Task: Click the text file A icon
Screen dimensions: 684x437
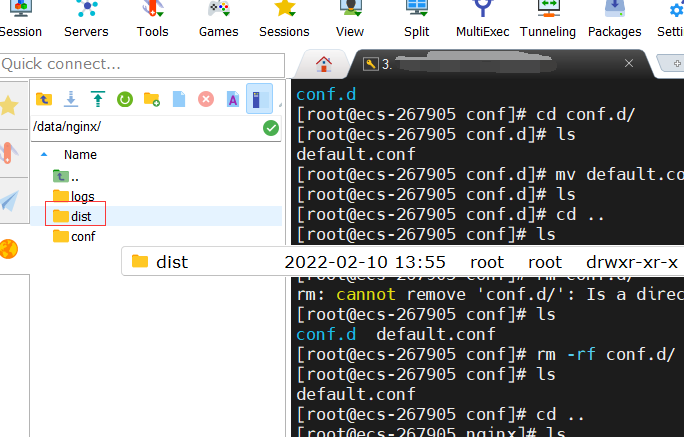Action: tap(233, 99)
